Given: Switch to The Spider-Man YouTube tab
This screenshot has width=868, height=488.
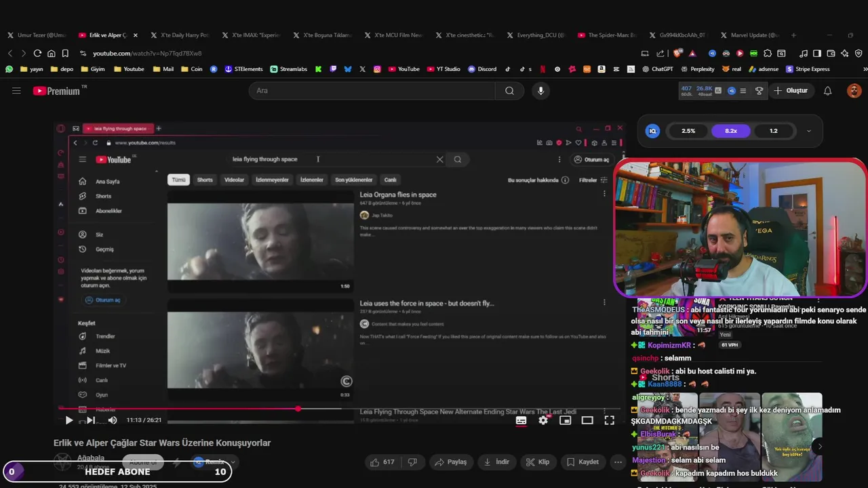Looking at the screenshot, I should [608, 35].
